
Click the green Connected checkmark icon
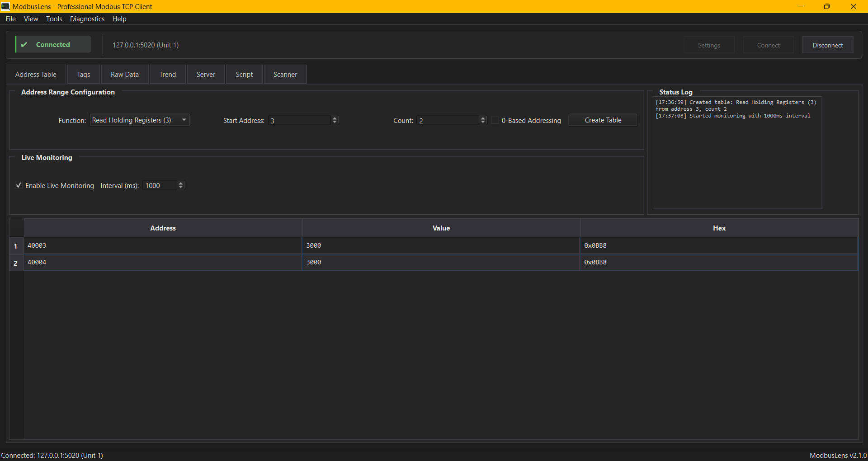24,45
